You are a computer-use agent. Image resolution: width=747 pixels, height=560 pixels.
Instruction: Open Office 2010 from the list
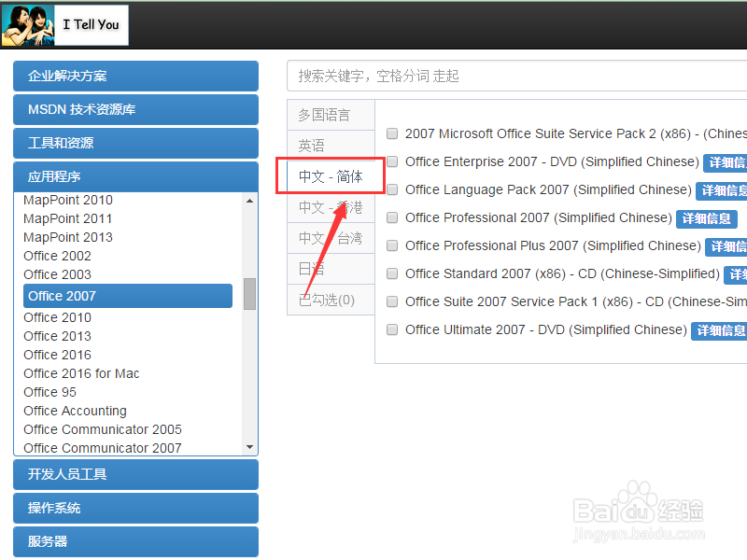tap(57, 317)
